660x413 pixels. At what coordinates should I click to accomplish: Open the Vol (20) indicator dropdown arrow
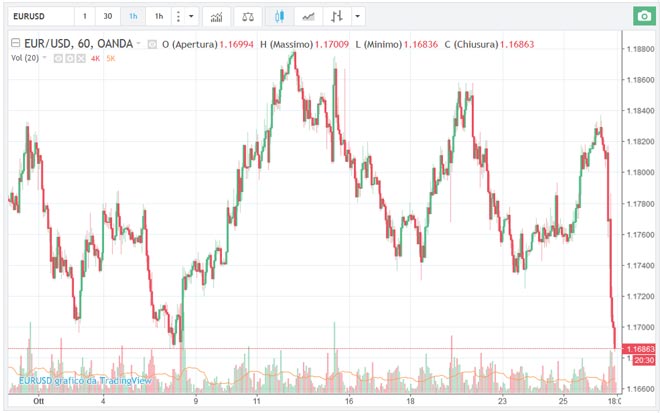pos(47,59)
